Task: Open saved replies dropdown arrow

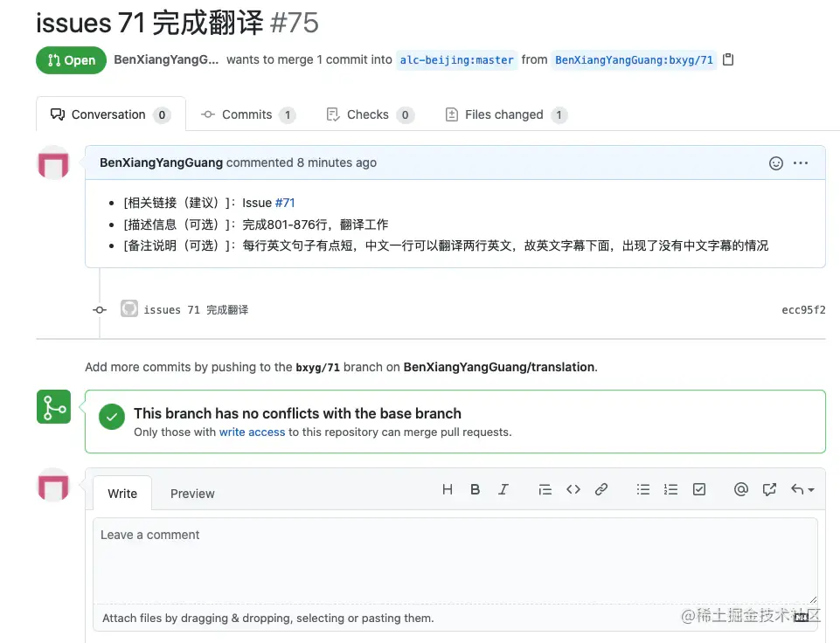Action: click(802, 489)
